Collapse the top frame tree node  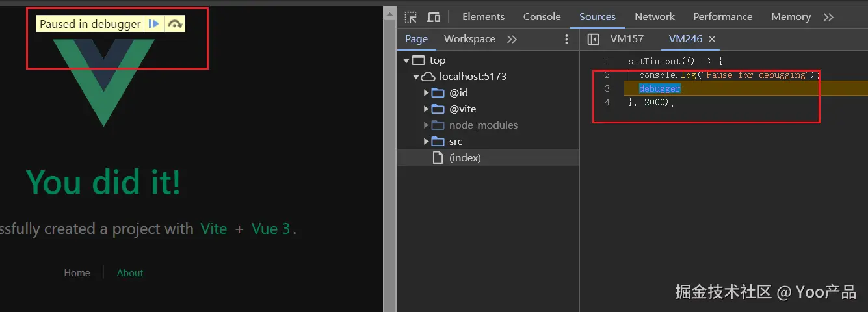406,60
